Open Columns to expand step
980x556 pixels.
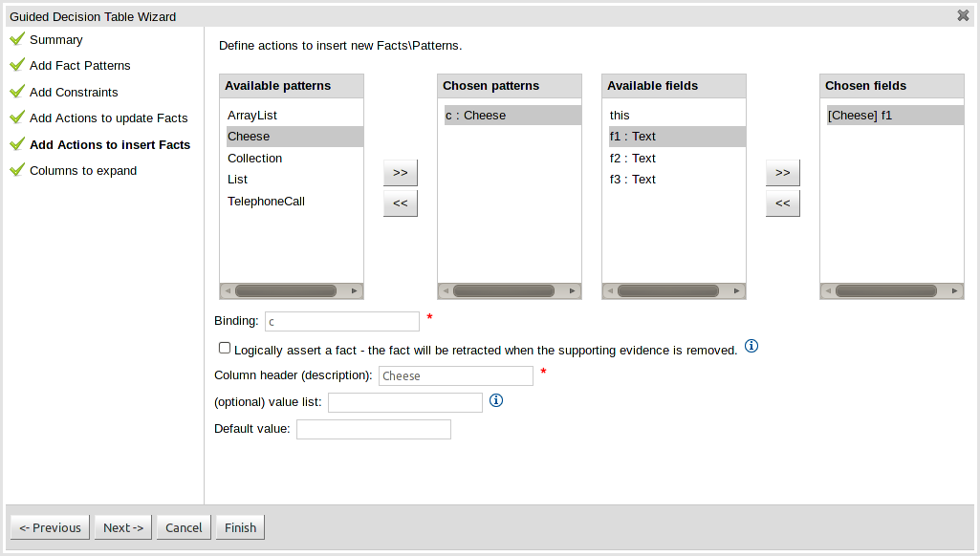point(83,171)
